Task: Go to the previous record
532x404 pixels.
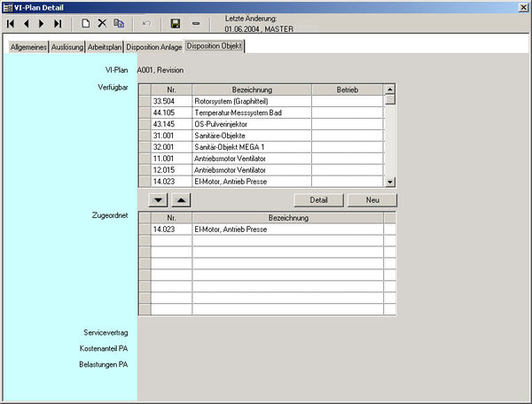Action: coord(27,22)
